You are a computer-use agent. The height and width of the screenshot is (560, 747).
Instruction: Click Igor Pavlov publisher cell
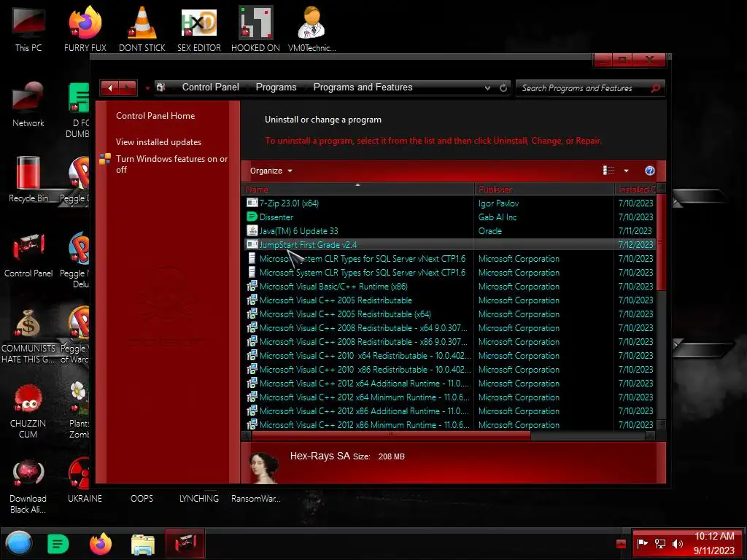[498, 203]
